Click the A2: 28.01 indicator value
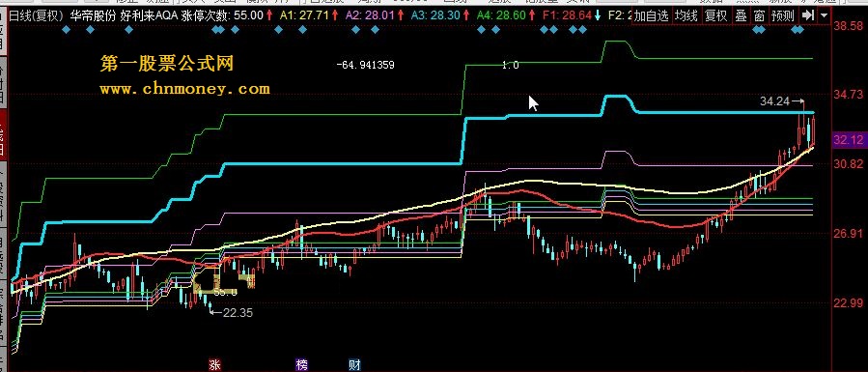 pos(371,15)
